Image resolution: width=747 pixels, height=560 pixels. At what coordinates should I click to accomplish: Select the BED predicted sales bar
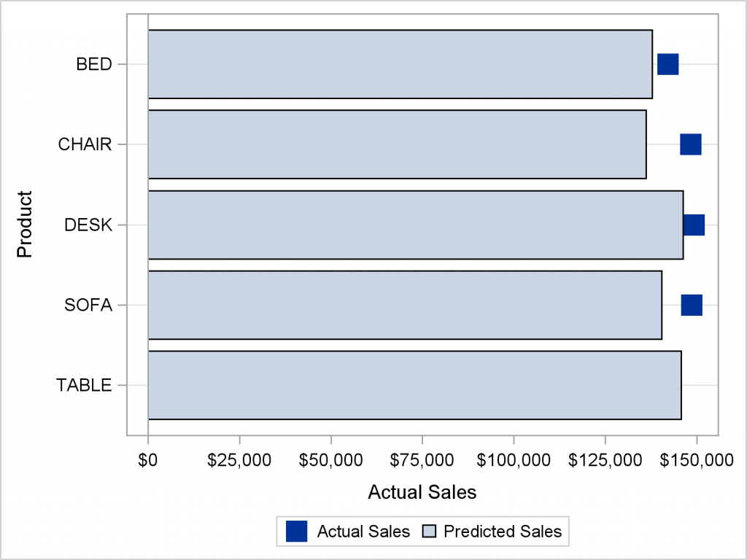tap(400, 64)
